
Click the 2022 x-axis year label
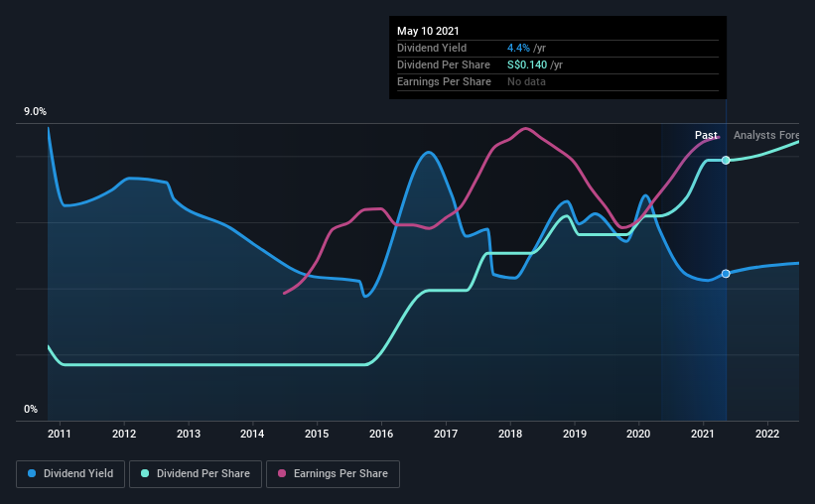[767, 434]
